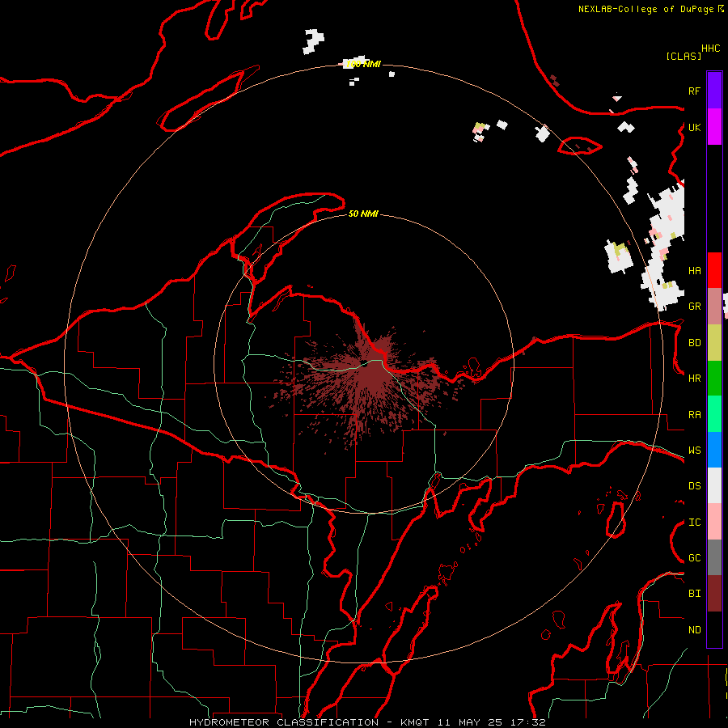Click the magenta UK legend color swatch

714,127
